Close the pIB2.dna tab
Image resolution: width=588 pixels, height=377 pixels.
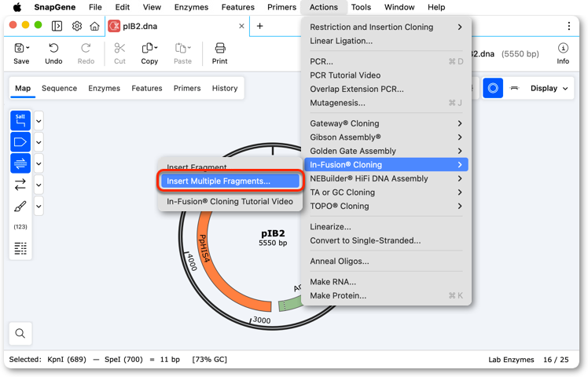(x=241, y=26)
